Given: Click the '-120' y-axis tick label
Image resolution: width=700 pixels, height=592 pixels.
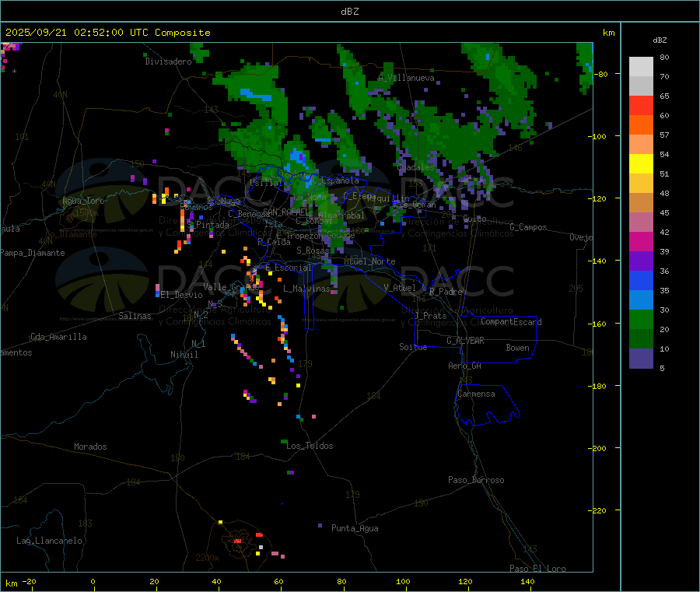Looking at the screenshot, I should (x=598, y=198).
